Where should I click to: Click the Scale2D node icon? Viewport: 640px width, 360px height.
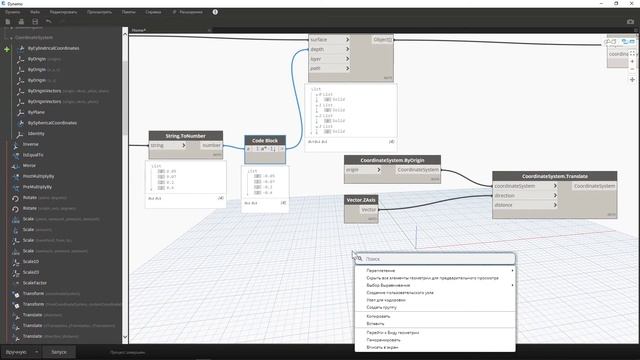[x=16, y=272]
